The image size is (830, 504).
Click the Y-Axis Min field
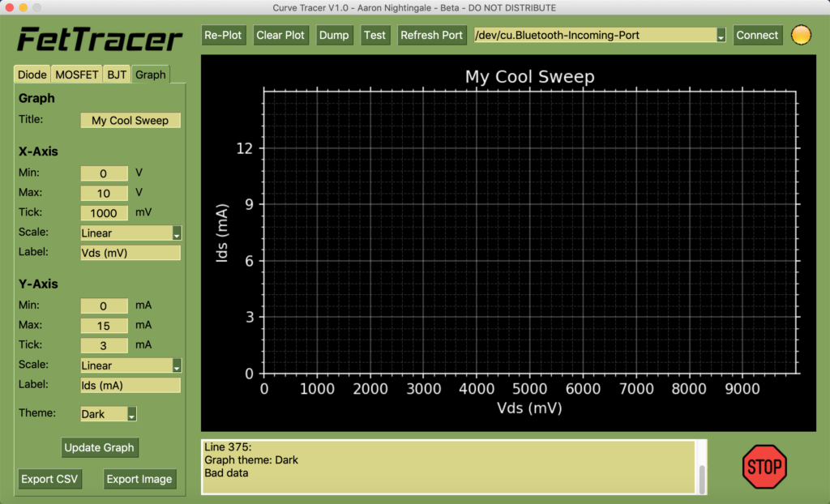coord(104,305)
